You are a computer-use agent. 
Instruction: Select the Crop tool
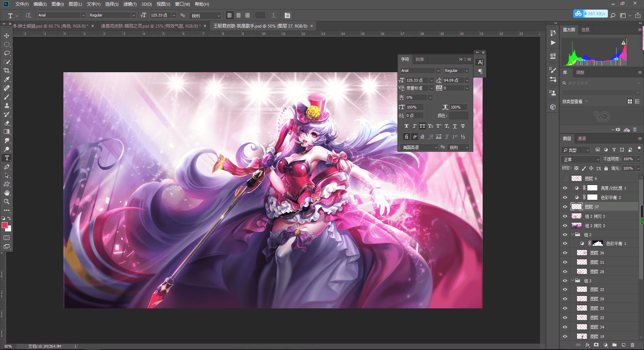coord(7,71)
